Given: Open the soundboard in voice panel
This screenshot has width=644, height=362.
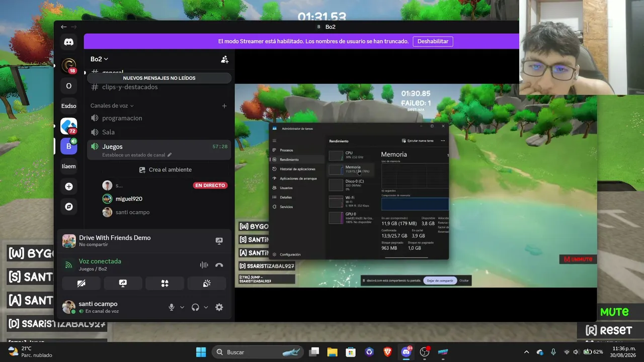Looking at the screenshot, I should tap(206, 284).
